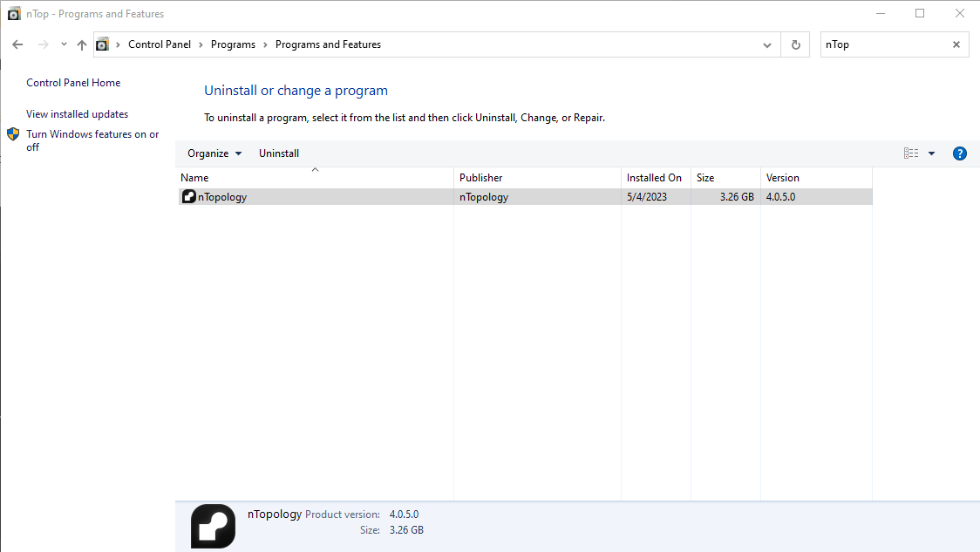Change the view with the view icon
Viewport: 980px width, 552px height.
point(911,153)
